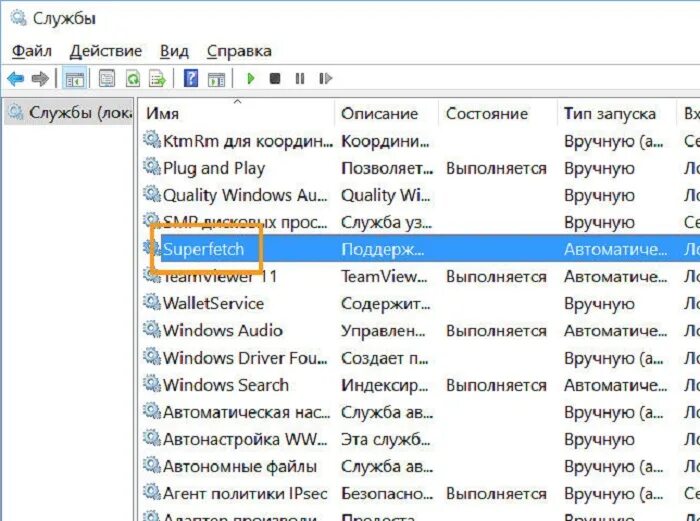Select the Quality Windows Au... service
The height and width of the screenshot is (521, 700).
tap(245, 196)
